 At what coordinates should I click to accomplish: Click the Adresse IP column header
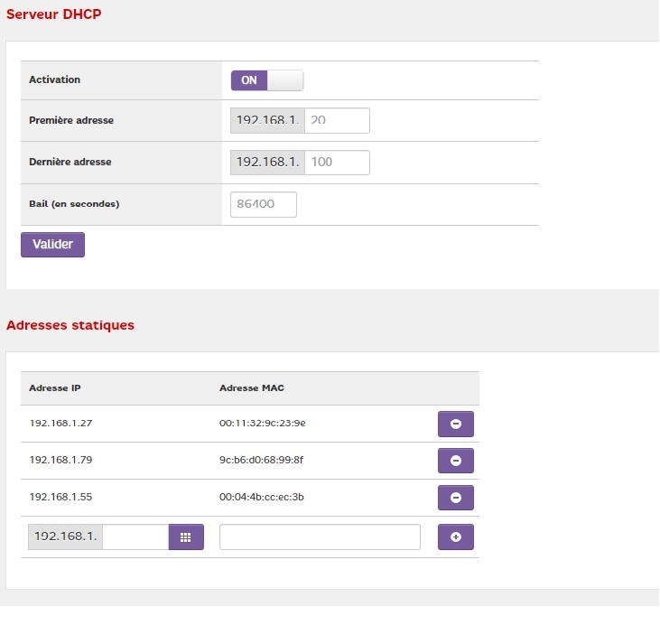55,388
